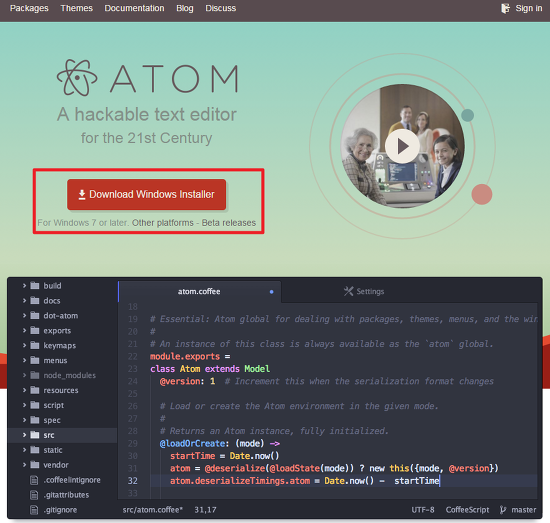
Task: Expand the dot-atom folder chevron
Action: (24, 316)
